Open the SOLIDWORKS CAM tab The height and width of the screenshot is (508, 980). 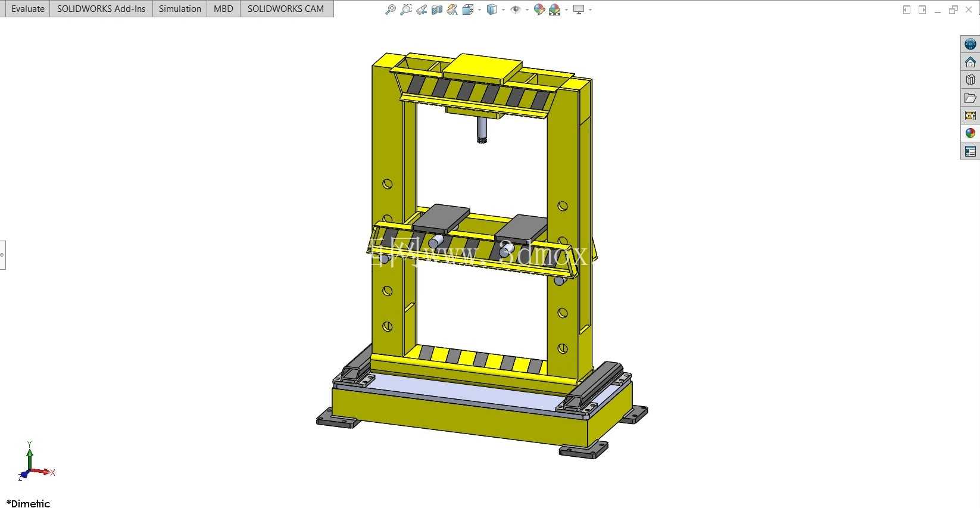[x=286, y=9]
